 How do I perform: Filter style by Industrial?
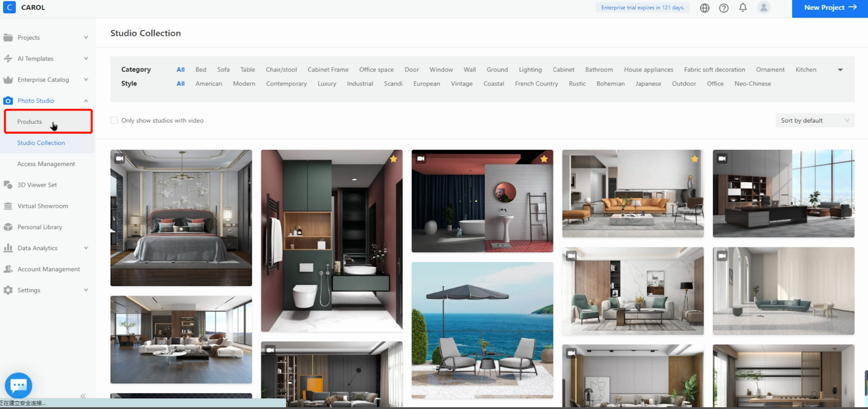click(360, 84)
